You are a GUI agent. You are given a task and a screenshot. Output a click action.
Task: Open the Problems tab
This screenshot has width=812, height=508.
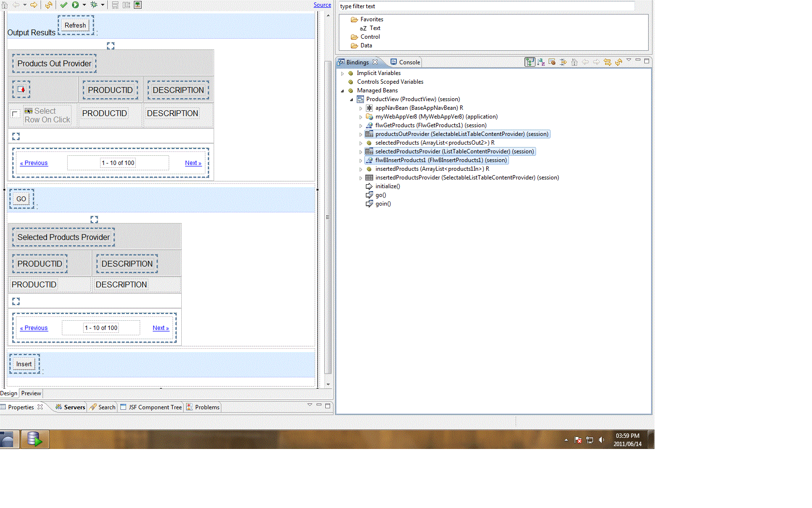[203, 407]
